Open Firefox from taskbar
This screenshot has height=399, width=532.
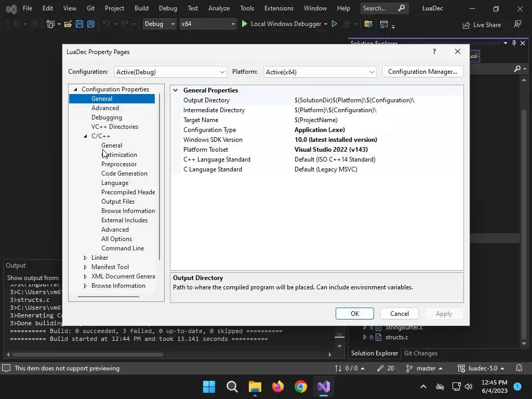point(278,387)
